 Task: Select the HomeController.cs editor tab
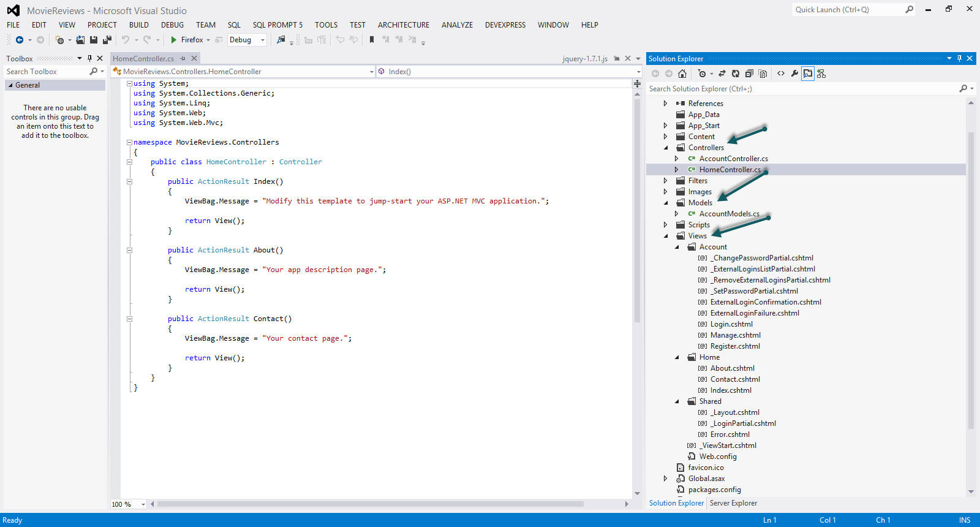(x=143, y=59)
